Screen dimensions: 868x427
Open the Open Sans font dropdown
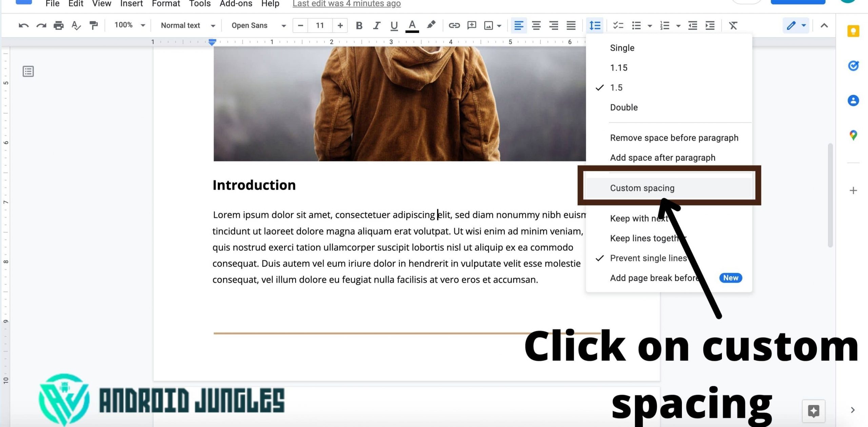pyautogui.click(x=258, y=25)
